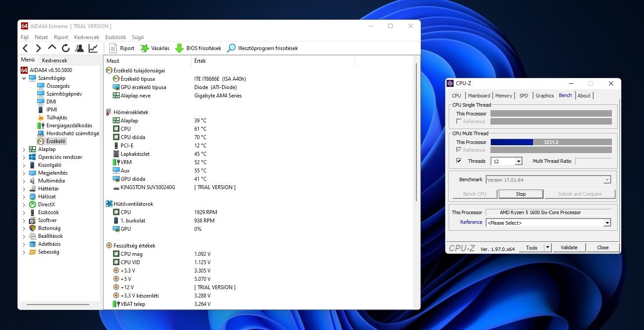Open the CPU-Z Tools dropdown arrow
The width and height of the screenshot is (644, 330).
[x=547, y=247]
